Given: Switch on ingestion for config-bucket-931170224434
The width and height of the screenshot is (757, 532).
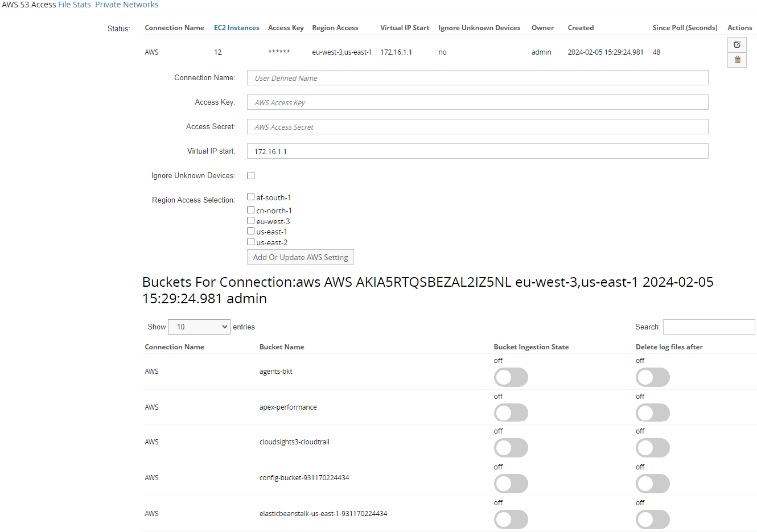Looking at the screenshot, I should point(511,484).
